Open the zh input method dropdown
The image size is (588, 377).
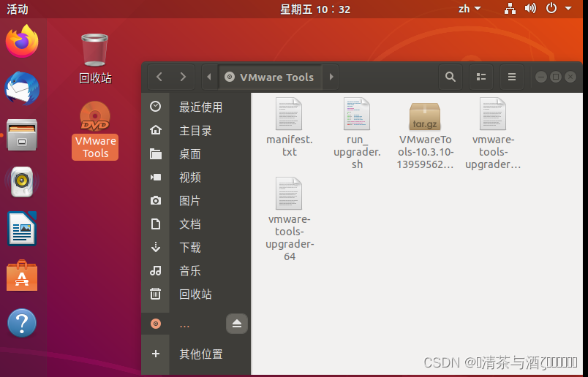pyautogui.click(x=470, y=9)
